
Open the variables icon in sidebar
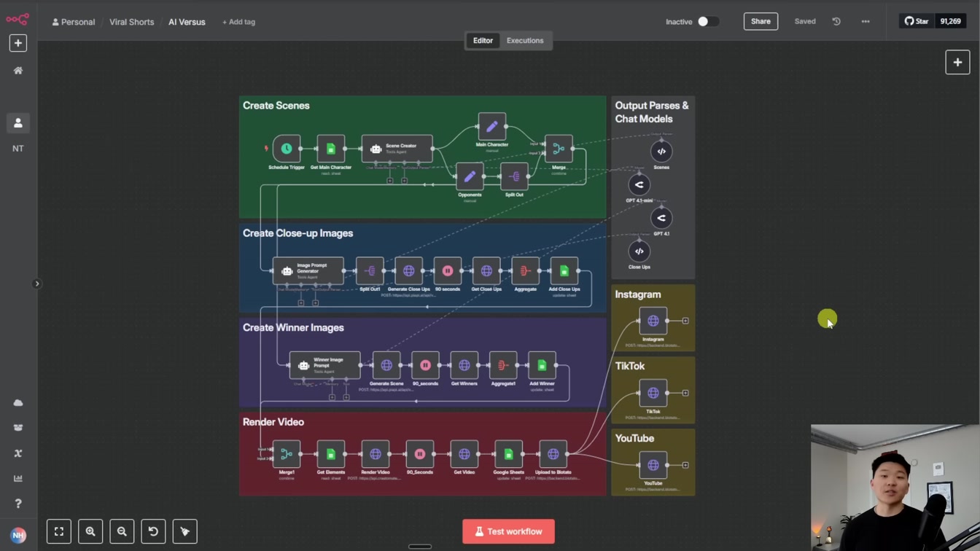18,453
